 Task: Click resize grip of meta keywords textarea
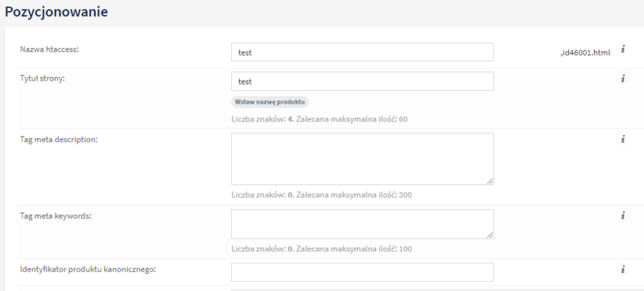coord(490,235)
